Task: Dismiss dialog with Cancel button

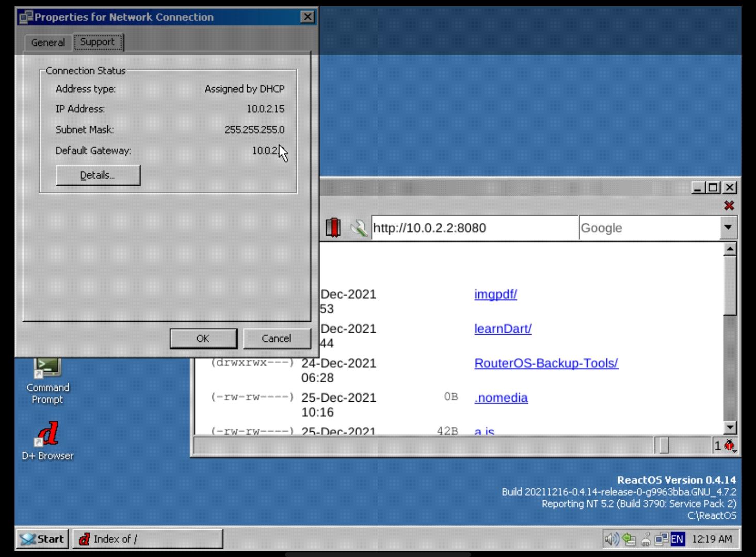Action: click(x=277, y=338)
